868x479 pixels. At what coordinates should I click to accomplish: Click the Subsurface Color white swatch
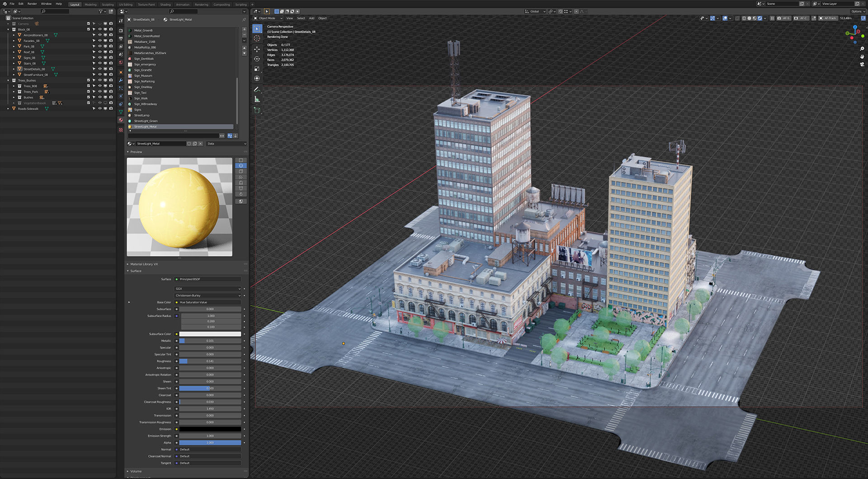point(210,334)
